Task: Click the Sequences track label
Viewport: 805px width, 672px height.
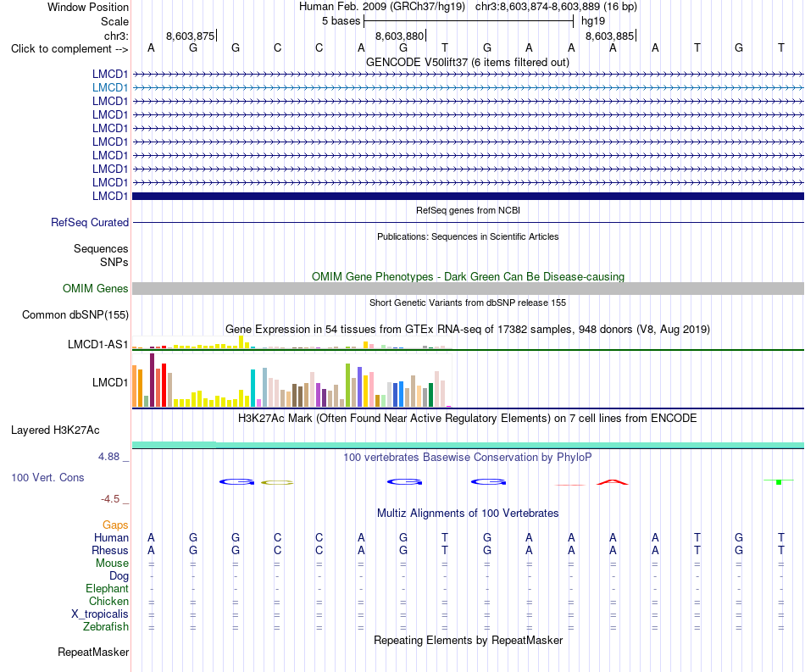Action: [x=101, y=248]
